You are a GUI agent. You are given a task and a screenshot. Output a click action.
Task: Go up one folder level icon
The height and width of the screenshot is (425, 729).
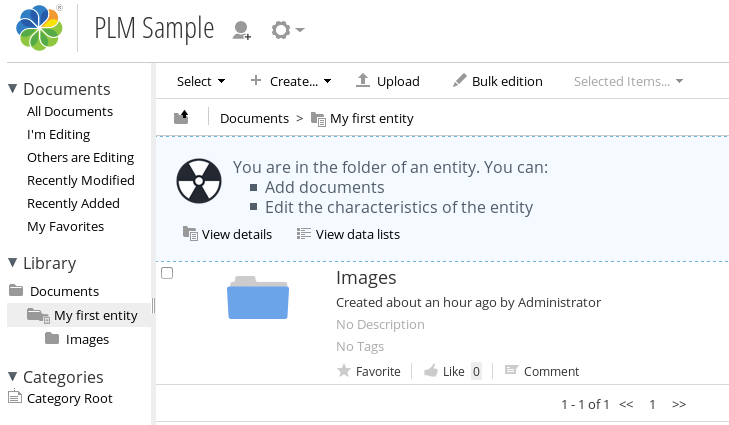181,117
